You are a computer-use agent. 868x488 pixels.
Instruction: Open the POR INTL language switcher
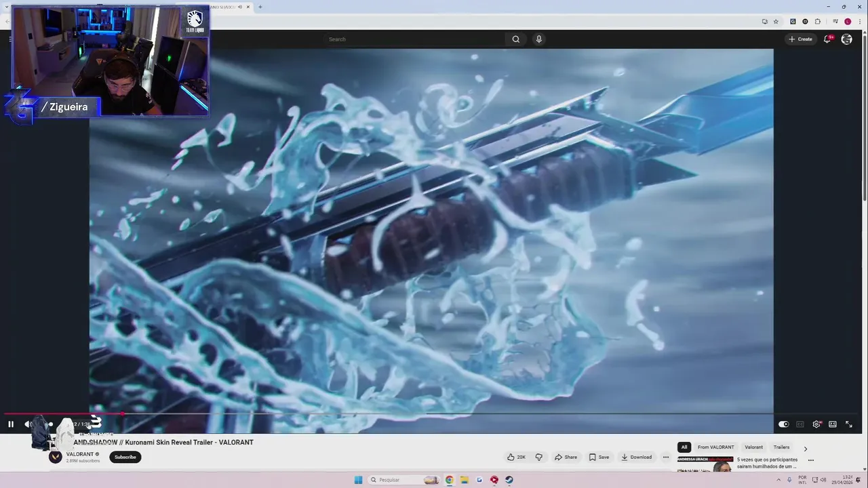(x=802, y=480)
